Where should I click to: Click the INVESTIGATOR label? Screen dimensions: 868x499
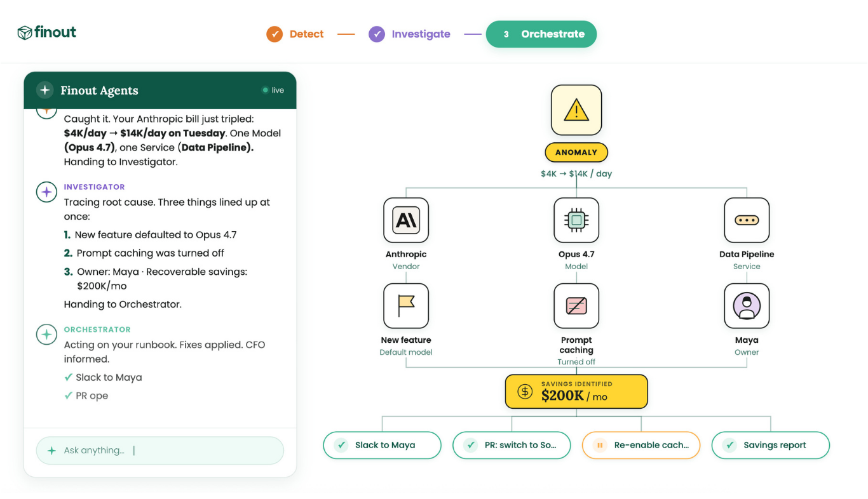pyautogui.click(x=94, y=187)
